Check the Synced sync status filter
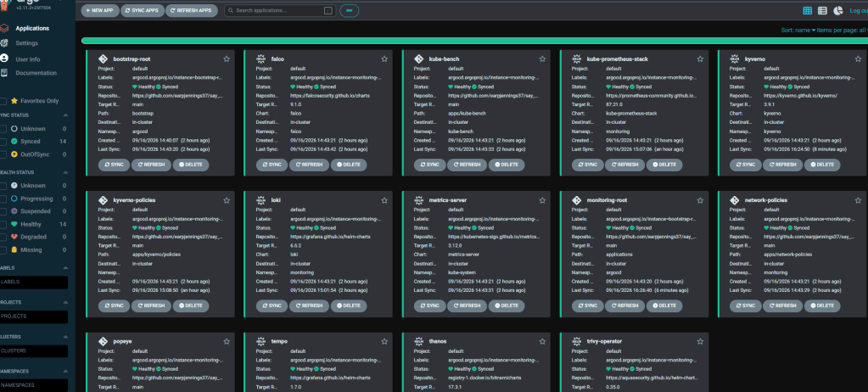Image resolution: width=868 pixels, height=392 pixels. tap(4, 141)
